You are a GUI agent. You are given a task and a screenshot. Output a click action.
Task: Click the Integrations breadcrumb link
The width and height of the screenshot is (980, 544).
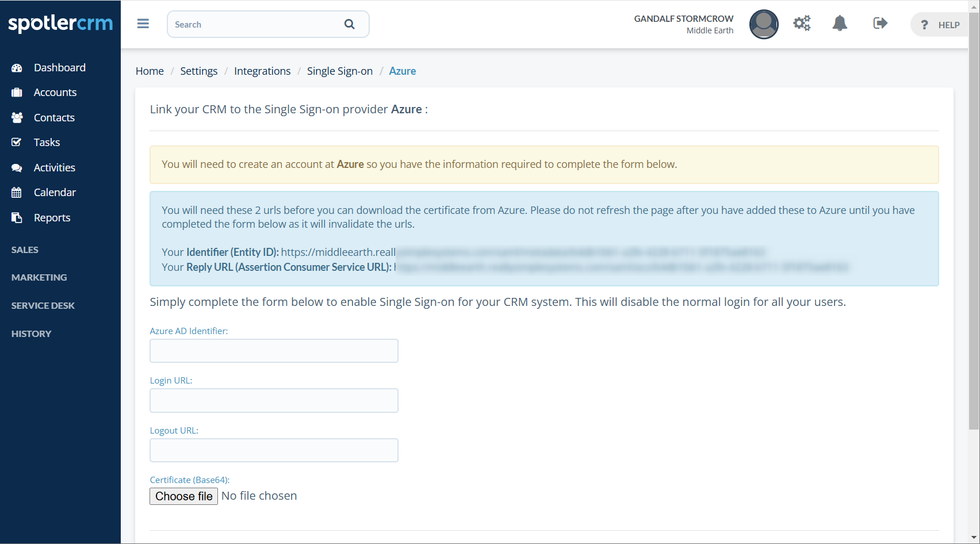262,71
